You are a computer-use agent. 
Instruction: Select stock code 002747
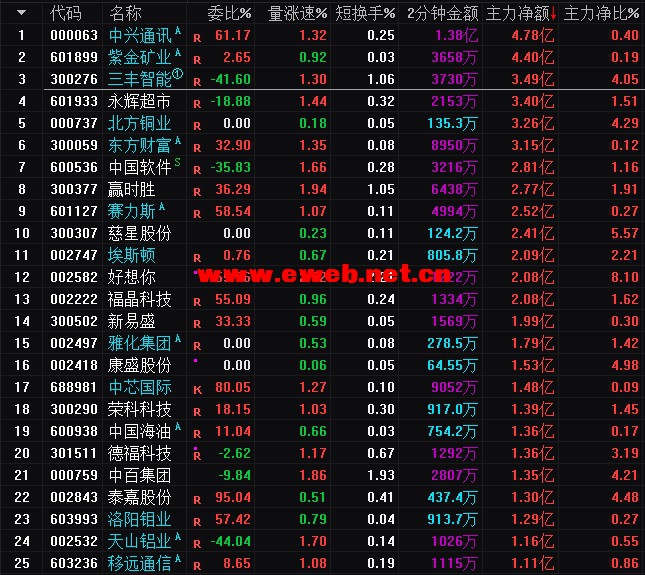[74, 255]
